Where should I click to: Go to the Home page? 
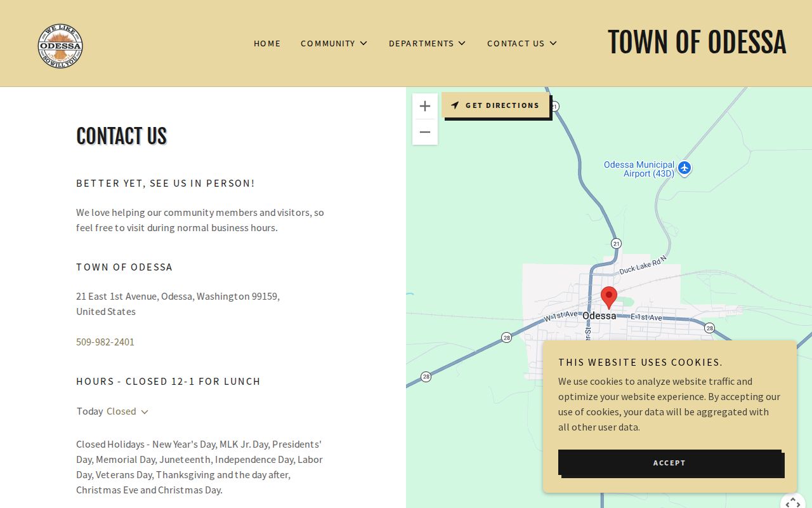[267, 43]
